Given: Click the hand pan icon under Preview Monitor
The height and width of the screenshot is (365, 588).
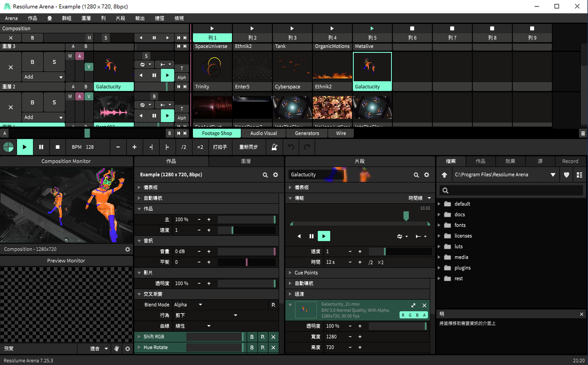Looking at the screenshot, I should pyautogui.click(x=117, y=348).
